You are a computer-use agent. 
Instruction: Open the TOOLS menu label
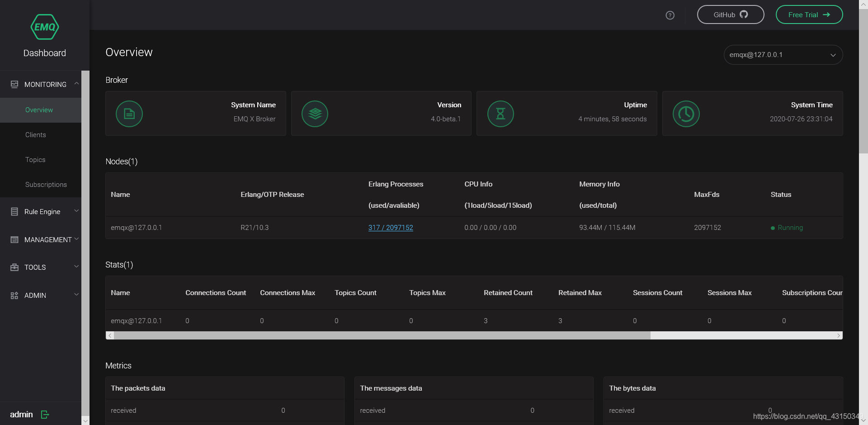[35, 267]
